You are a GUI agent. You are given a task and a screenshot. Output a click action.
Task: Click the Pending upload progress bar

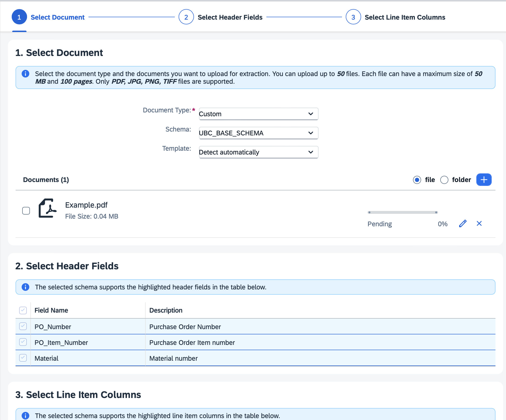pos(402,212)
